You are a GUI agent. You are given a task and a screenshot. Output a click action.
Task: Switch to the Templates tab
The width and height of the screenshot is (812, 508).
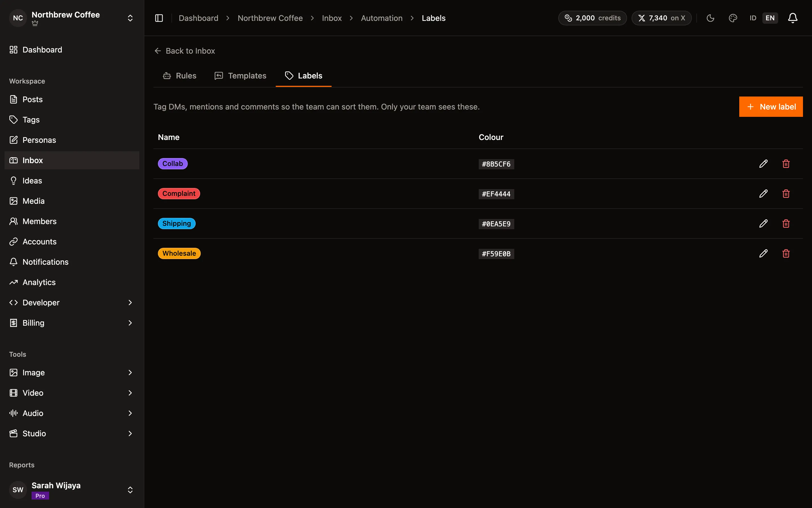pyautogui.click(x=240, y=76)
